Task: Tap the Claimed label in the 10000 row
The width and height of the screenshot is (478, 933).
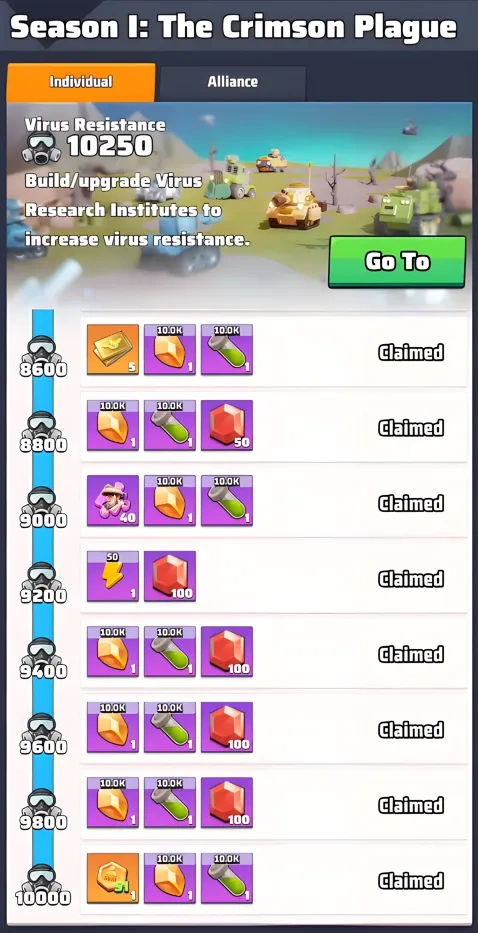Action: click(411, 881)
